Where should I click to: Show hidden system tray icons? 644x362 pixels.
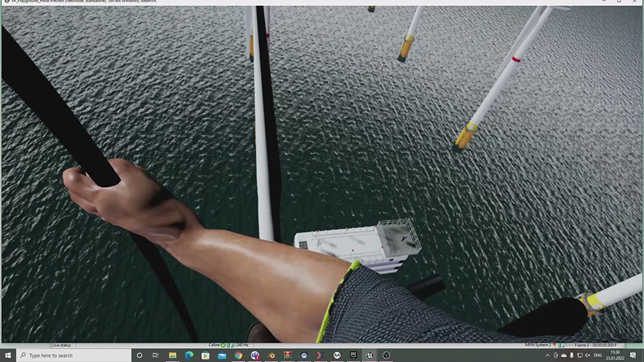coord(547,355)
